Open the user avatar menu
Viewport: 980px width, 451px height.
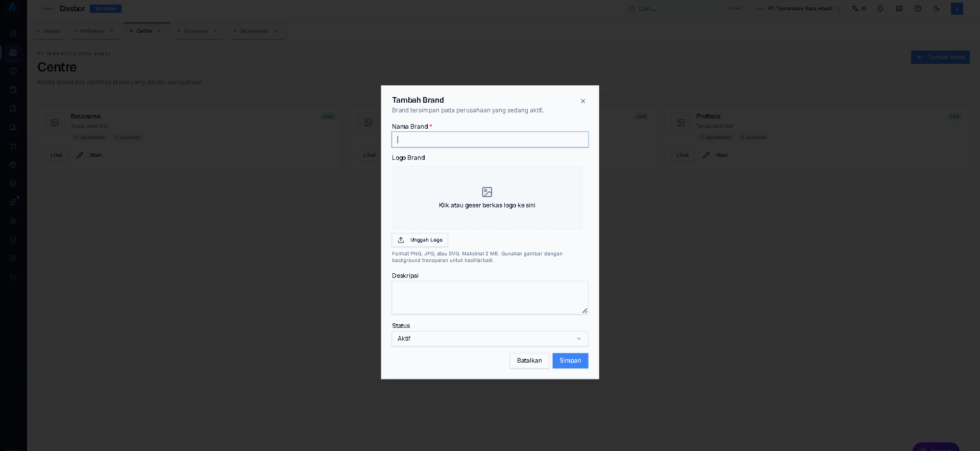[x=957, y=9]
